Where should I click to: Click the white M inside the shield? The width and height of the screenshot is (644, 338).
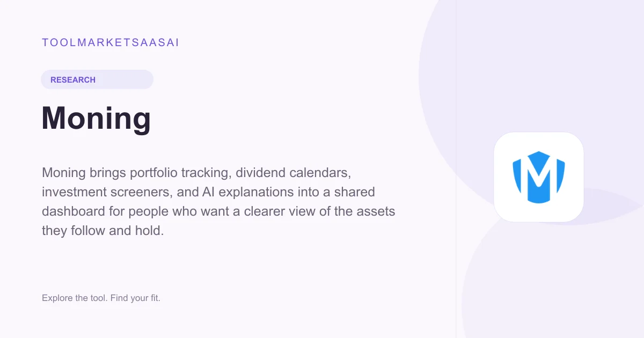pyautogui.click(x=539, y=178)
